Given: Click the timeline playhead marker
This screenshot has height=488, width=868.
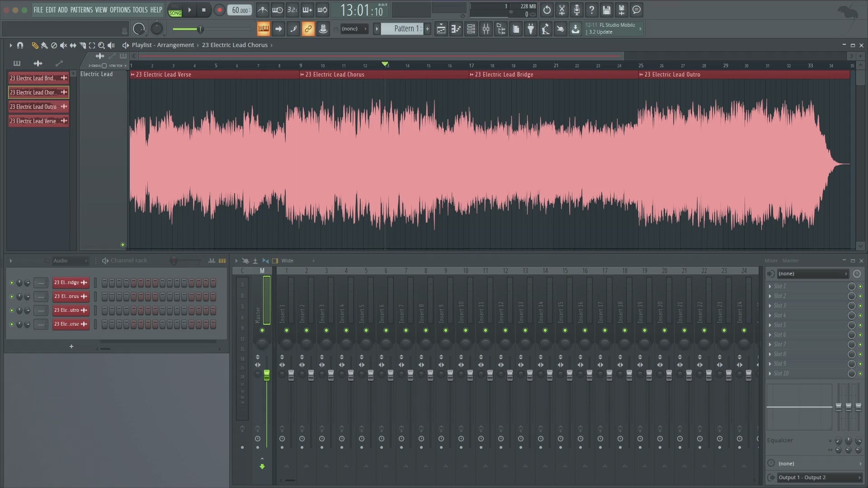Looking at the screenshot, I should tap(385, 64).
